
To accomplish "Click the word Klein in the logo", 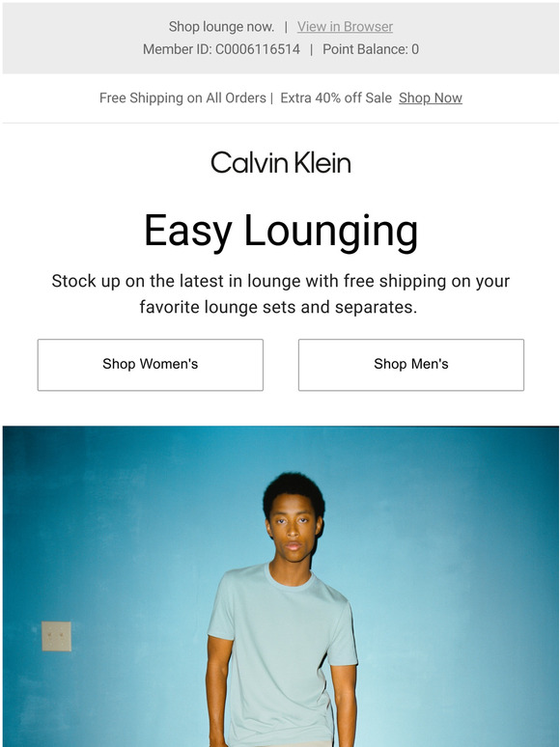I will [x=322, y=162].
